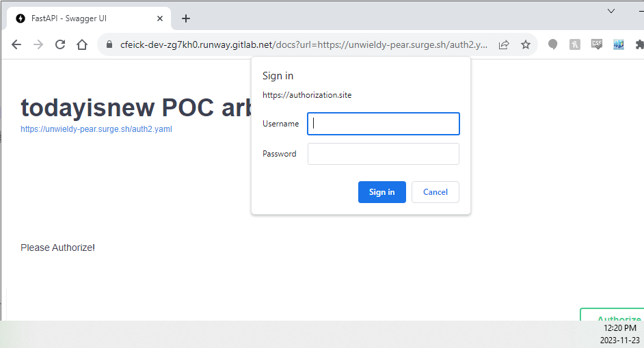Open a new browser tab
The image size is (644, 348).
coord(186,18)
